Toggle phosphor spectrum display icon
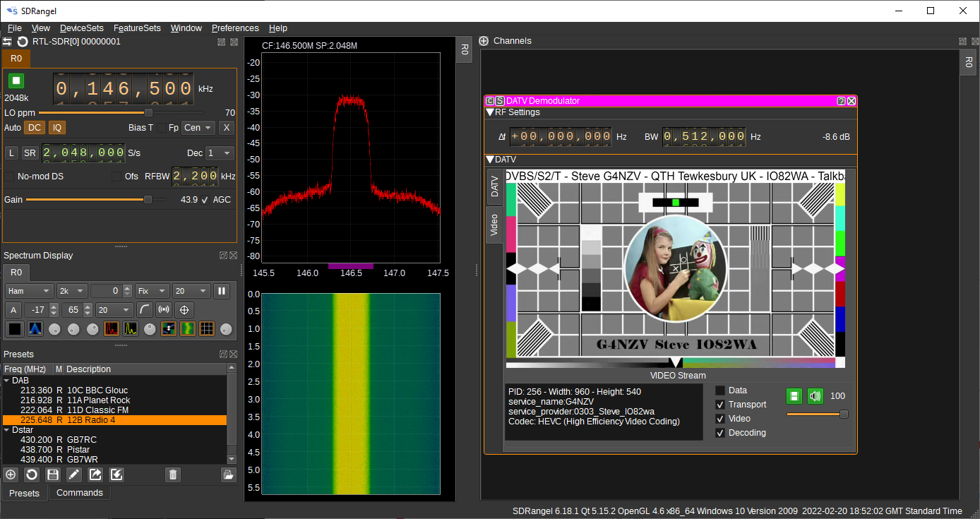The image size is (980, 519). pos(35,328)
